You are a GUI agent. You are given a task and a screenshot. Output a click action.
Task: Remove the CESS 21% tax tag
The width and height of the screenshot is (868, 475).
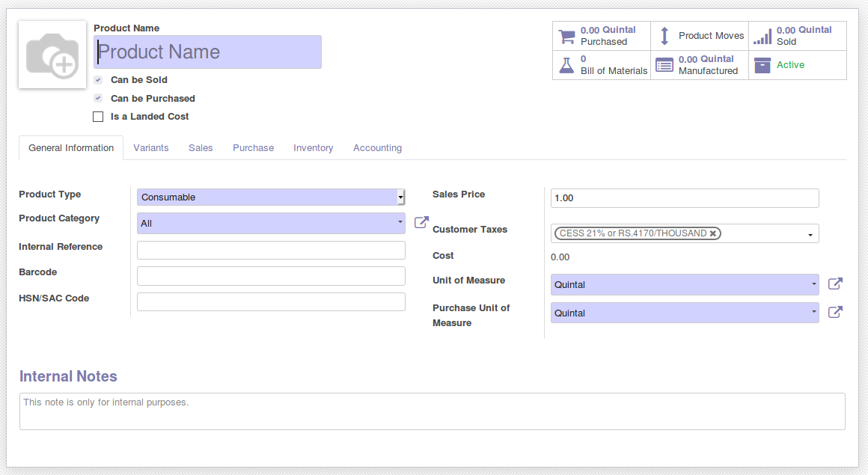pos(713,233)
